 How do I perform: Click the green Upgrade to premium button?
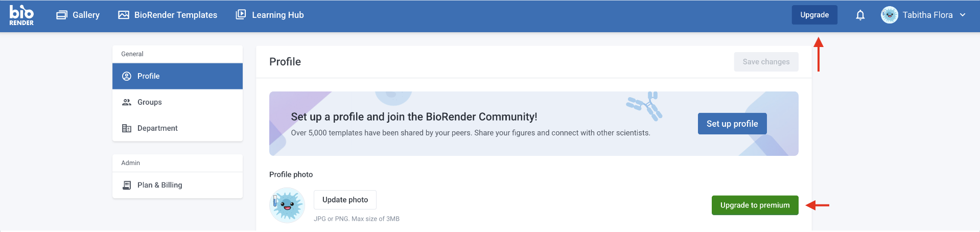point(755,205)
